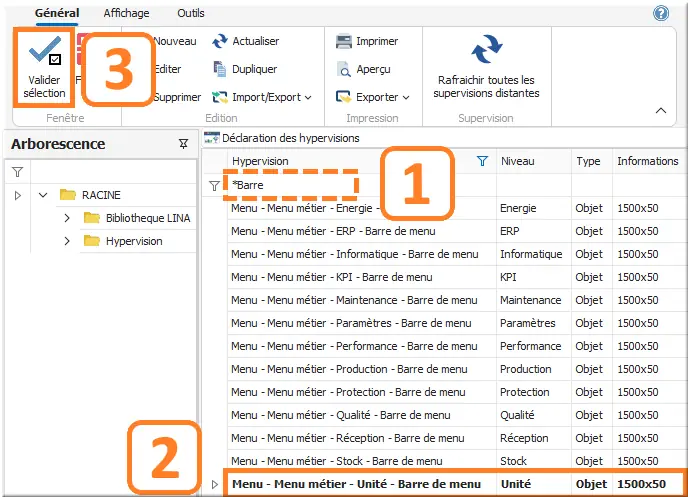Image resolution: width=688 pixels, height=497 pixels.
Task: Click the Nouveau button
Action: [x=176, y=41]
